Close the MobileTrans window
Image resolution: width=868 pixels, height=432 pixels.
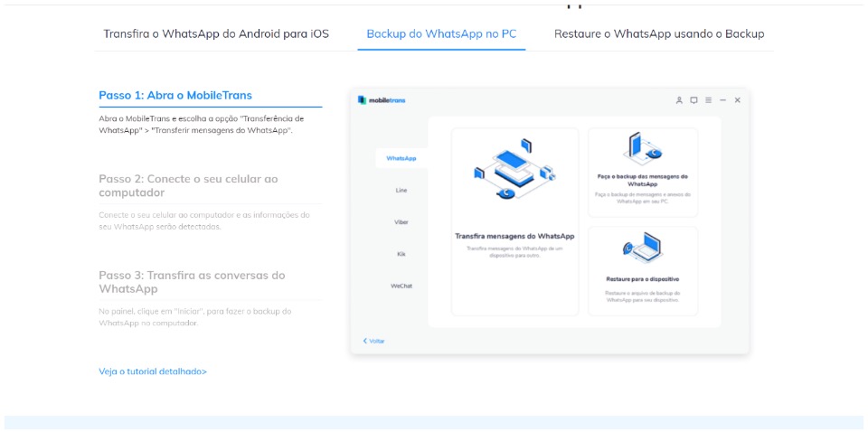[738, 100]
